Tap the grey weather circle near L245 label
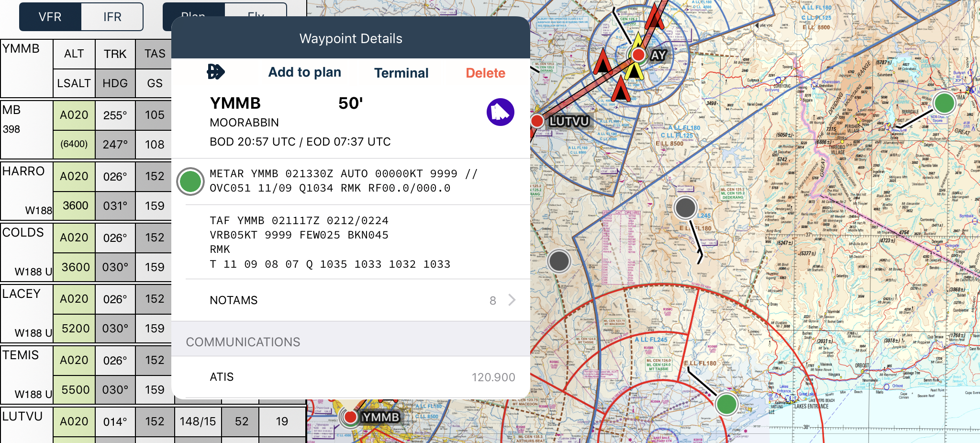Image resolution: width=980 pixels, height=443 pixels. point(685,208)
